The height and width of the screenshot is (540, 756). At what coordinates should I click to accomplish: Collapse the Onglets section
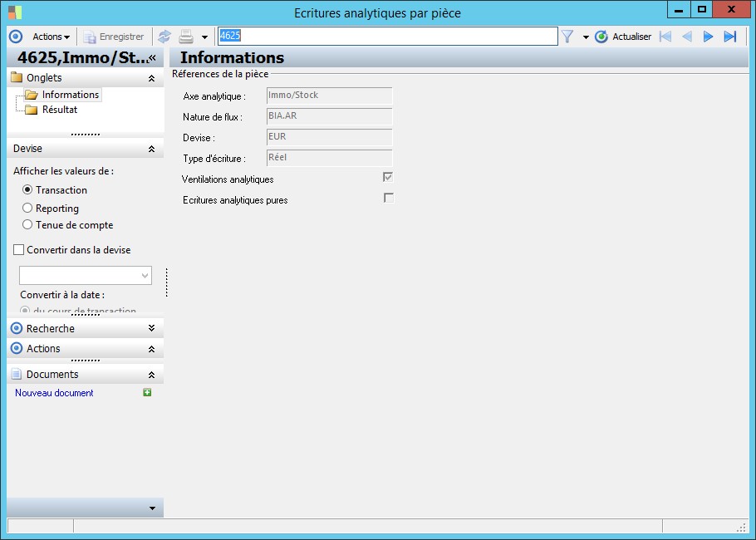click(x=151, y=78)
